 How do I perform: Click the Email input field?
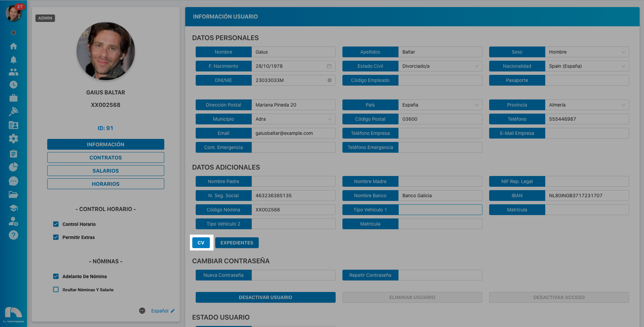(293, 133)
